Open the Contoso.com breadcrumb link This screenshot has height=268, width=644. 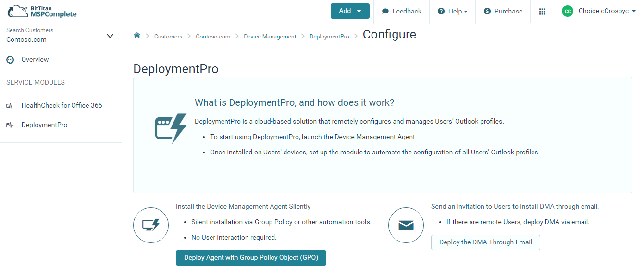213,37
